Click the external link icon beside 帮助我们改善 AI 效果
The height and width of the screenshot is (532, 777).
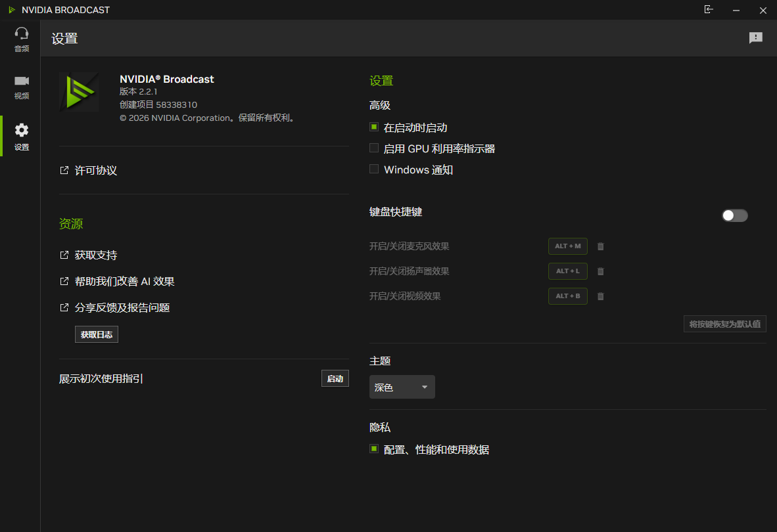pos(64,281)
